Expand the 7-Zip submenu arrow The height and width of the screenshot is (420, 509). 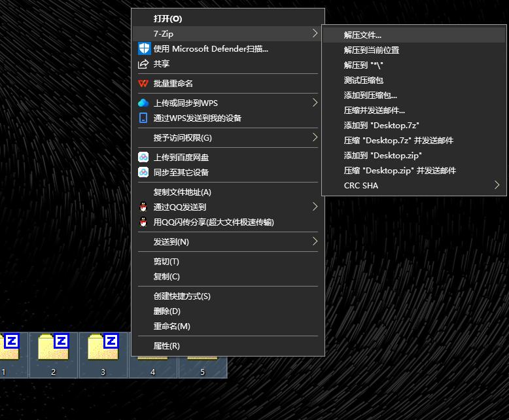315,33
